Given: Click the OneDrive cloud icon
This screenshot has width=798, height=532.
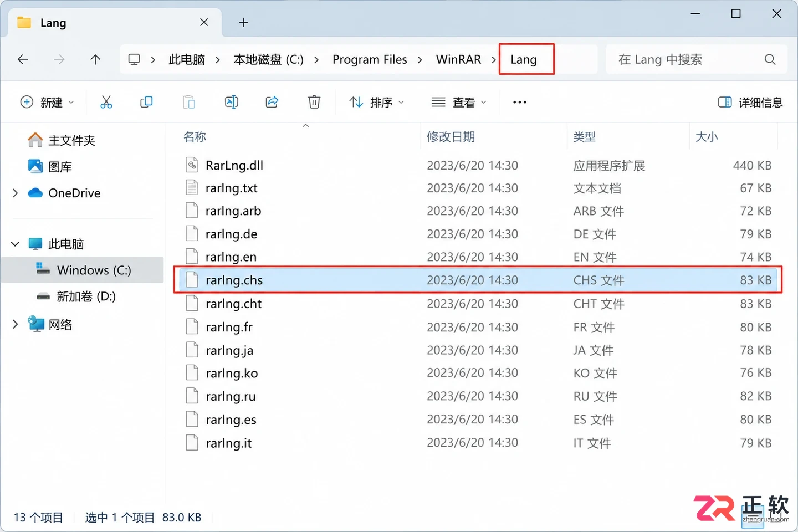Looking at the screenshot, I should [35, 193].
